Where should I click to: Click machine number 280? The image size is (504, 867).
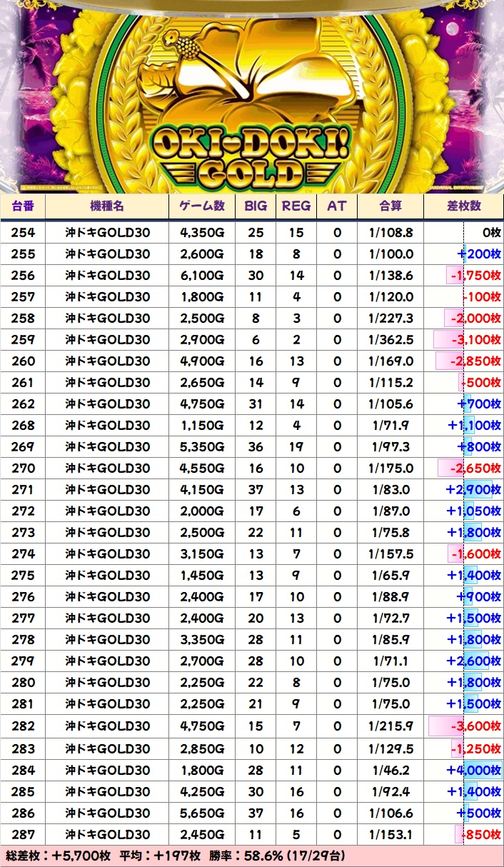pyautogui.click(x=23, y=682)
